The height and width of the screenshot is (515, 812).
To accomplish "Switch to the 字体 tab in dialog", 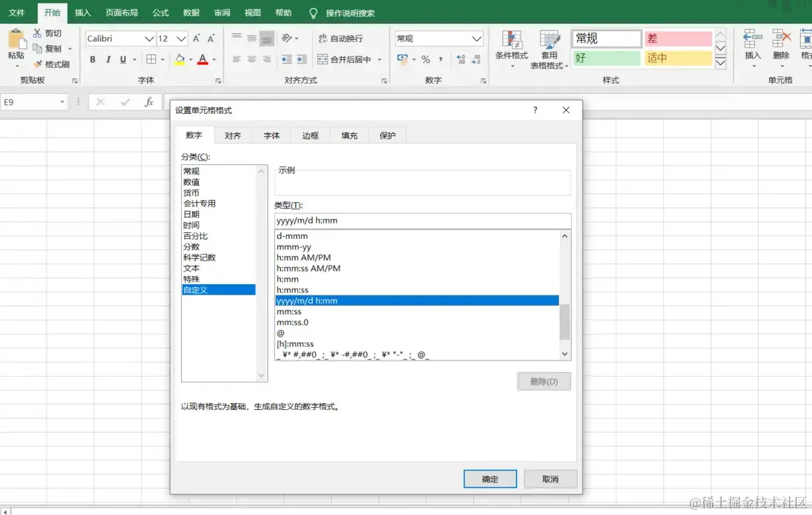I will click(271, 135).
